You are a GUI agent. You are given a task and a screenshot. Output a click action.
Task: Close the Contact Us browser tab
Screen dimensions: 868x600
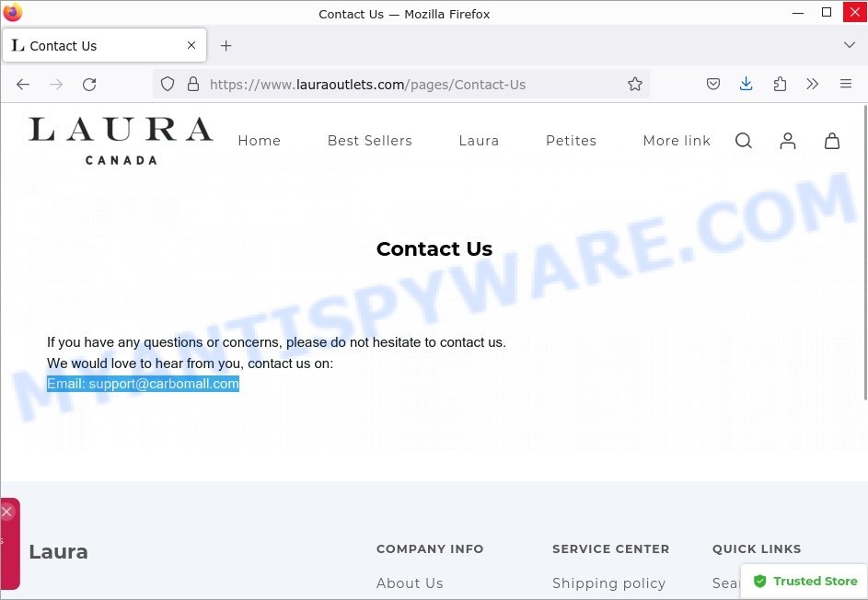click(191, 45)
